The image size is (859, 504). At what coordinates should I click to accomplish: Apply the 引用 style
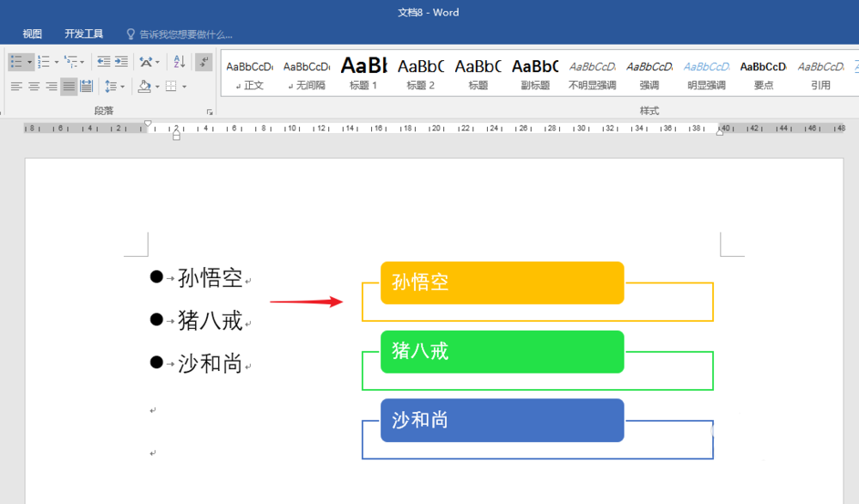point(820,74)
